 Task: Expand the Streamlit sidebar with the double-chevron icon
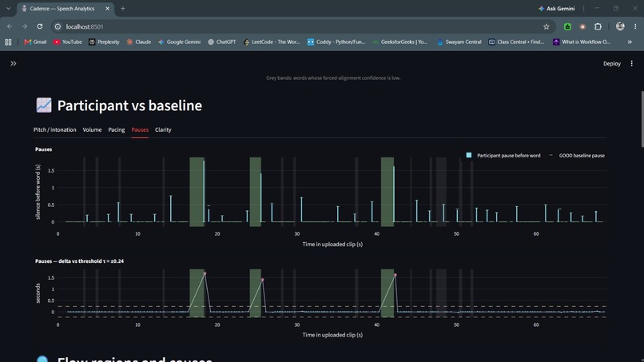[13, 64]
